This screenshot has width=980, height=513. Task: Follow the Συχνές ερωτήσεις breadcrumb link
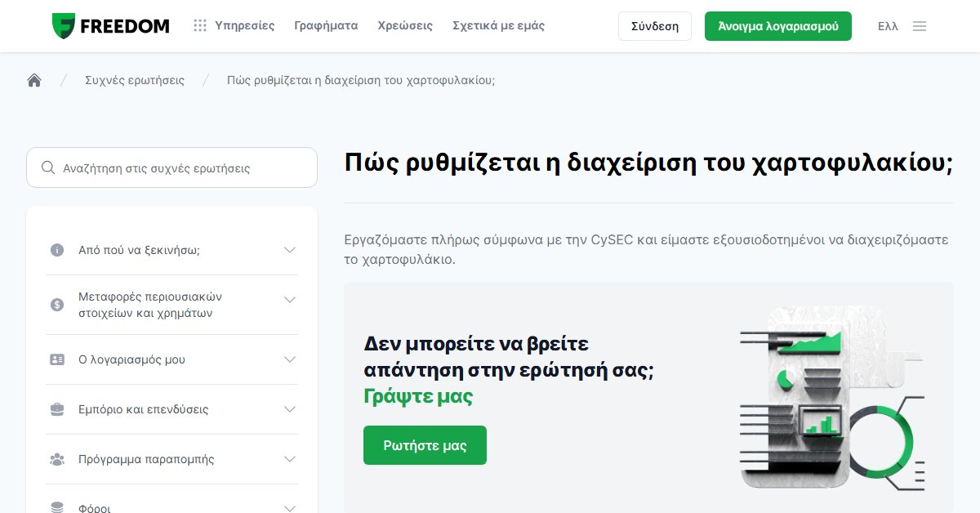click(135, 80)
